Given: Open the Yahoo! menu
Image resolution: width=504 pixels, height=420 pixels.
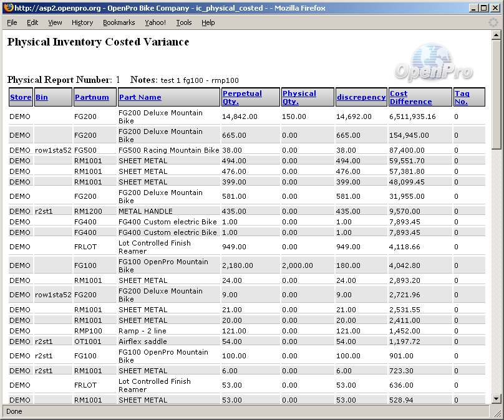Looking at the screenshot, I should point(155,22).
